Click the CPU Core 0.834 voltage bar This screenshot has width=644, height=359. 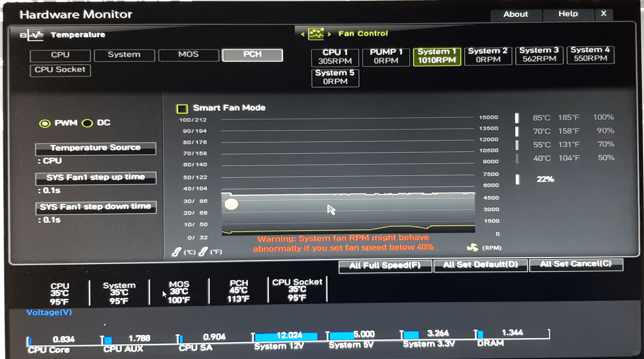[x=29, y=341]
